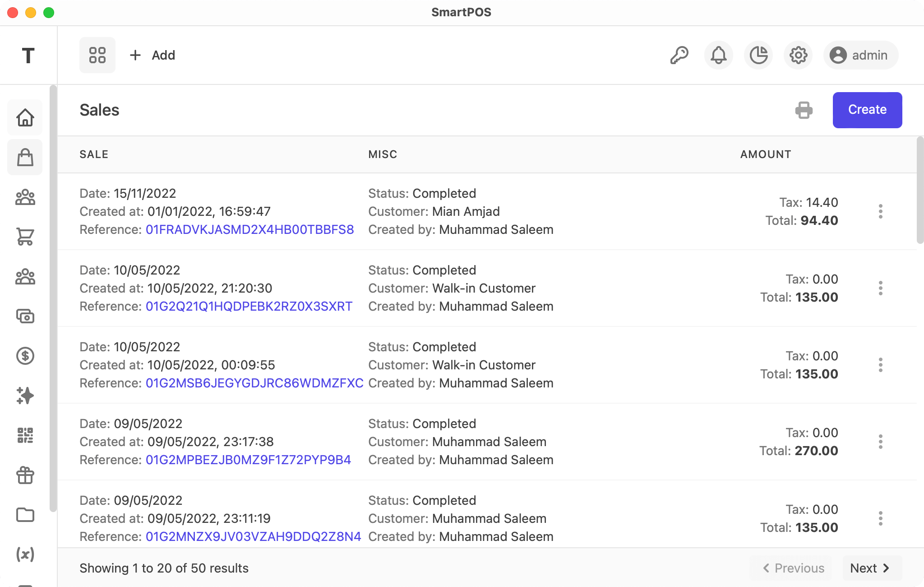924x587 pixels.
Task: Open actions menu for the 270.00 sale
Action: point(880,442)
